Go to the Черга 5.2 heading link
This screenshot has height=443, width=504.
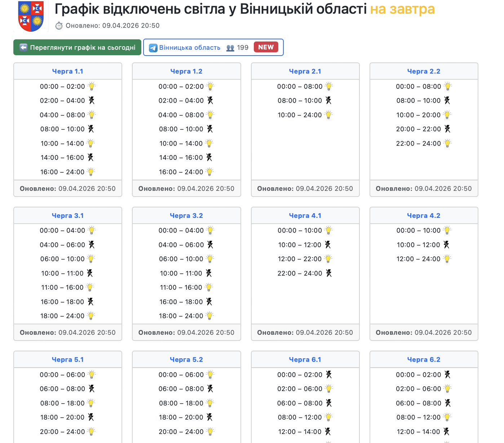click(x=186, y=360)
